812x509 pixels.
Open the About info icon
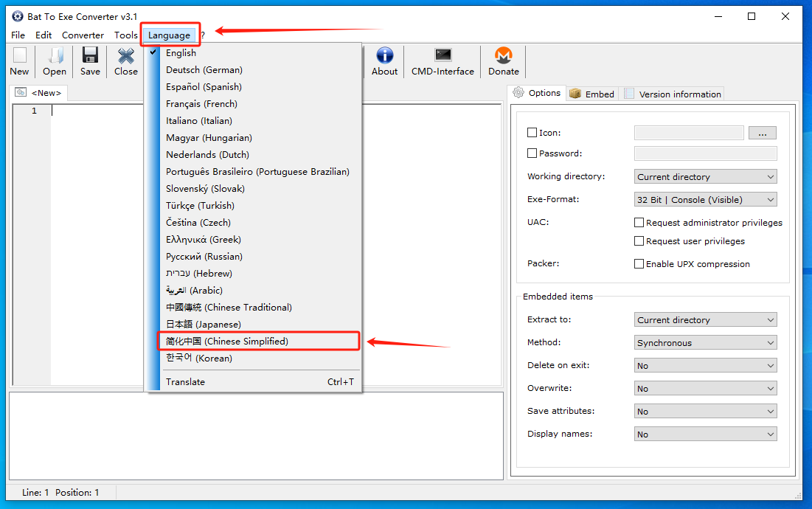(385, 55)
